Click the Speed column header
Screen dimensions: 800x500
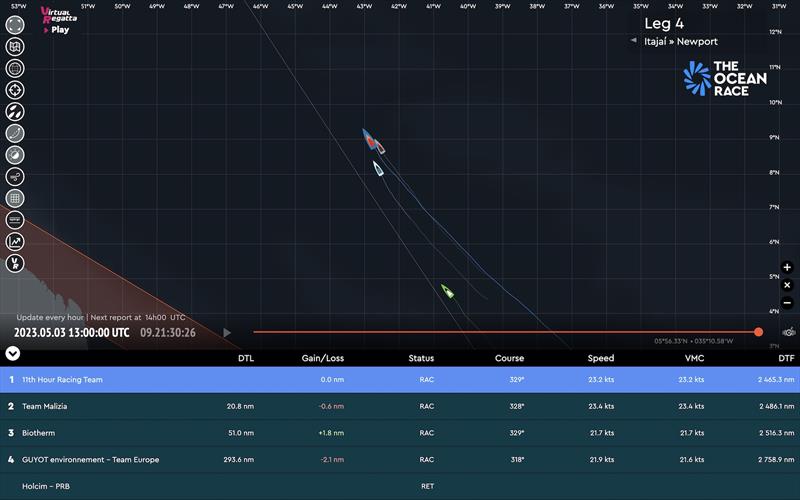601,358
